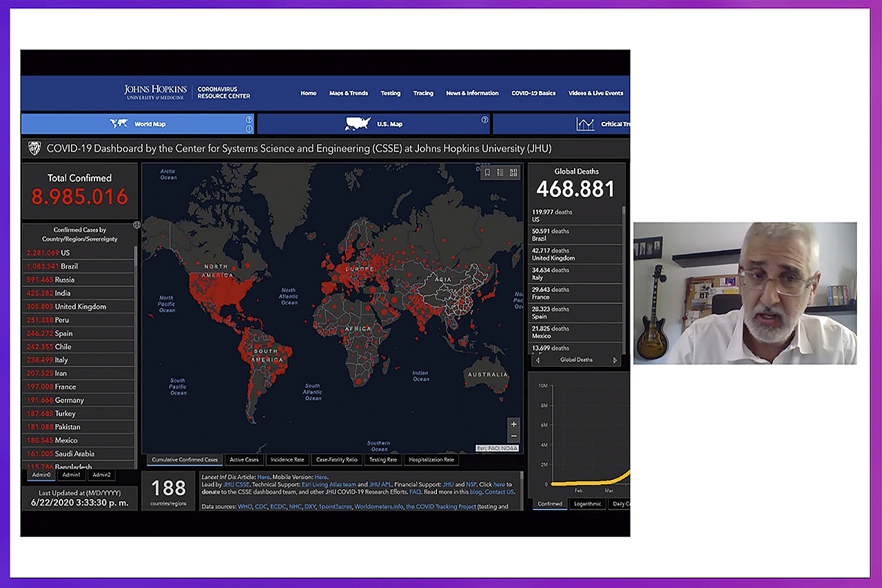This screenshot has height=588, width=882.
Task: Switch to the World Map tab
Action: coord(138,124)
